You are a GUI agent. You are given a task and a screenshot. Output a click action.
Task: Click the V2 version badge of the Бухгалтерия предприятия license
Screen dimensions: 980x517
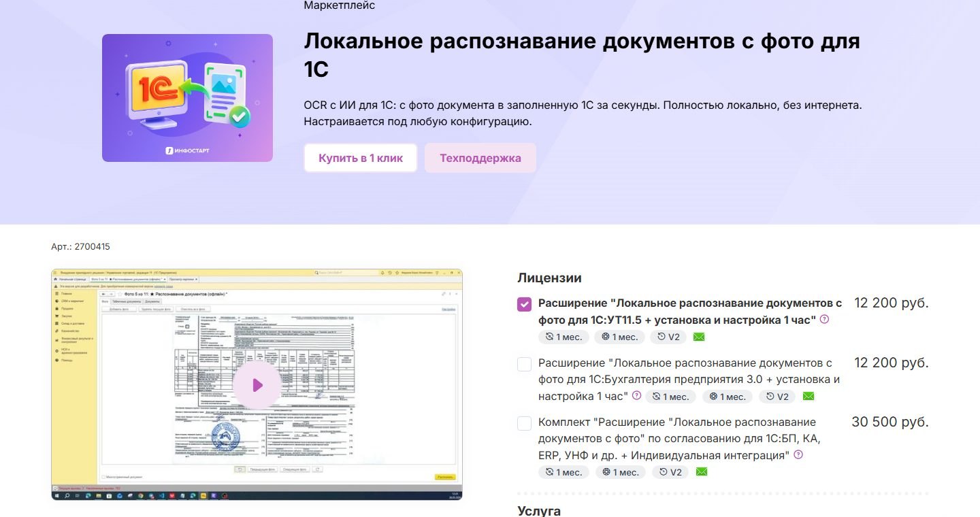777,397
